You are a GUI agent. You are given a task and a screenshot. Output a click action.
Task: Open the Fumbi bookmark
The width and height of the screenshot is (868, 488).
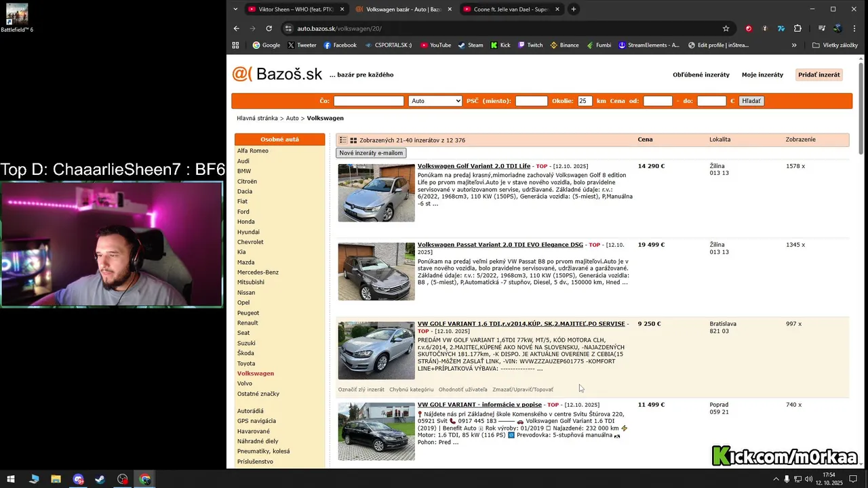(598, 45)
